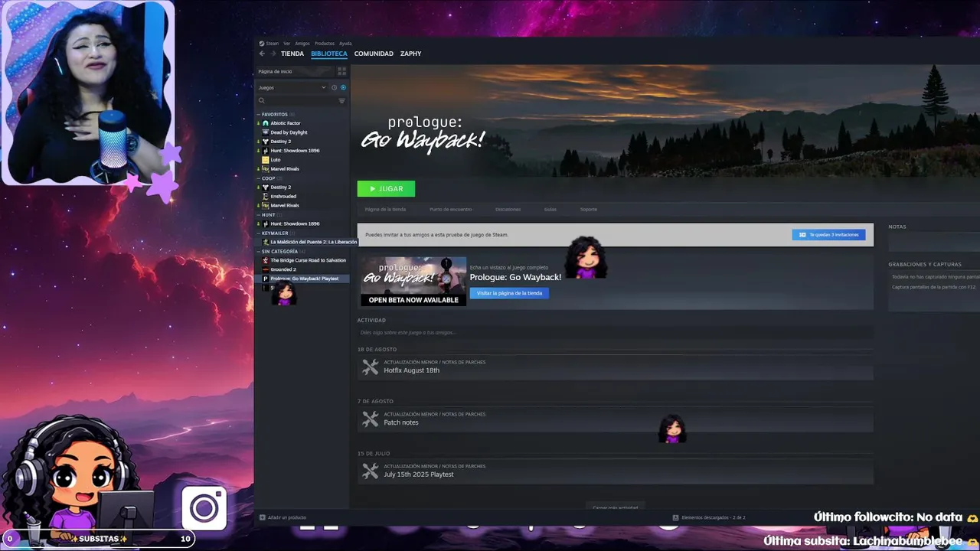Open advanced filter options icon

tap(341, 100)
